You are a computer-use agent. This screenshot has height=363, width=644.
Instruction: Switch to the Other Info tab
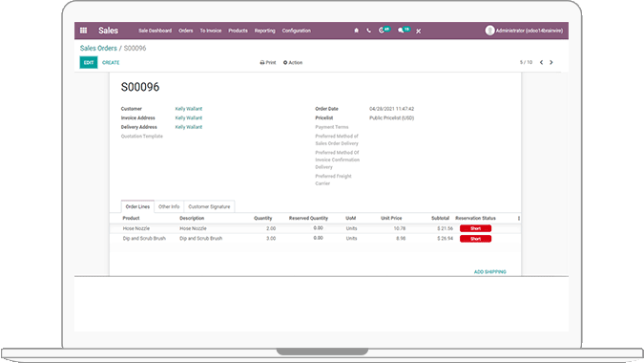coord(169,206)
